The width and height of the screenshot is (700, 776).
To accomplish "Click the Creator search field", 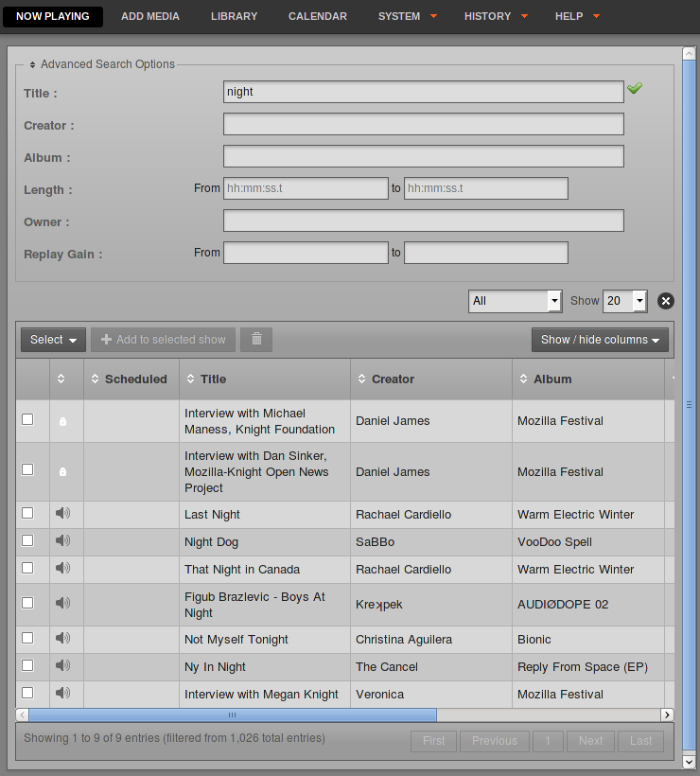I will click(424, 124).
